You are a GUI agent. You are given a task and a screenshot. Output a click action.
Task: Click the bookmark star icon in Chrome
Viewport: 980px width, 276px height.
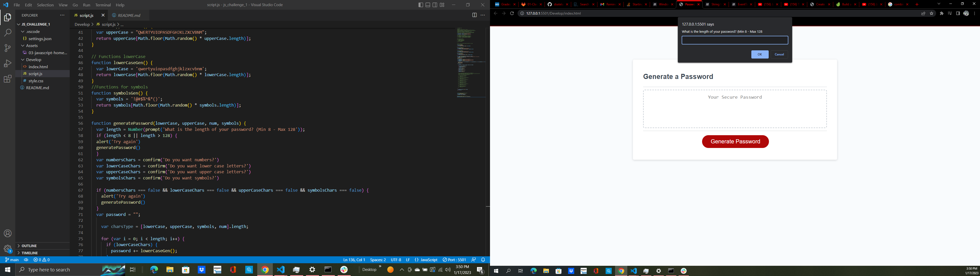pos(932,13)
